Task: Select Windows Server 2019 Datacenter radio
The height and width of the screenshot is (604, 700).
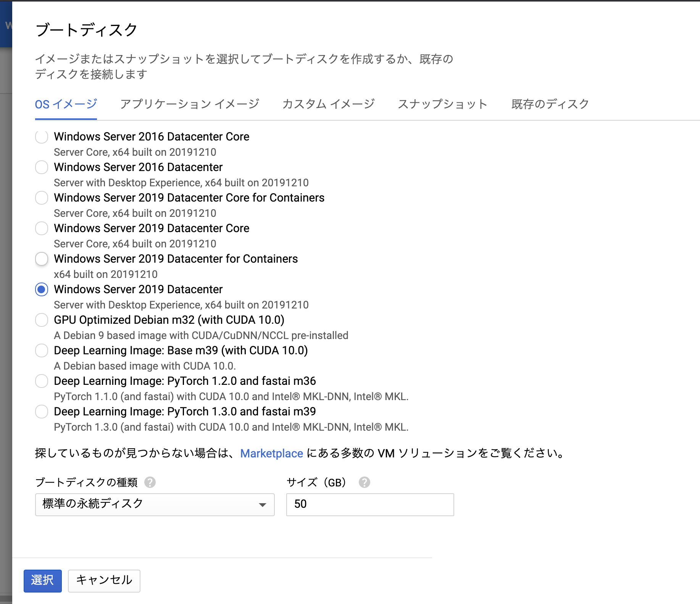Action: tap(42, 289)
